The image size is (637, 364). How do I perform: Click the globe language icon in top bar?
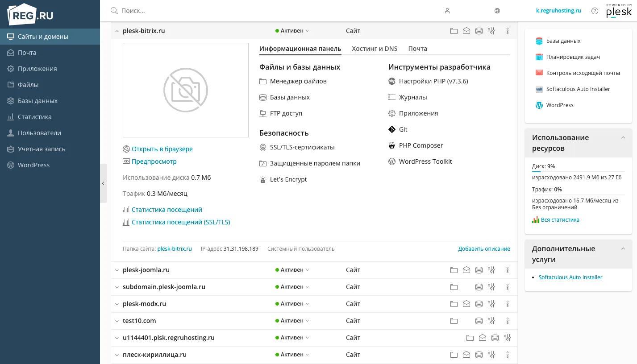(x=497, y=11)
